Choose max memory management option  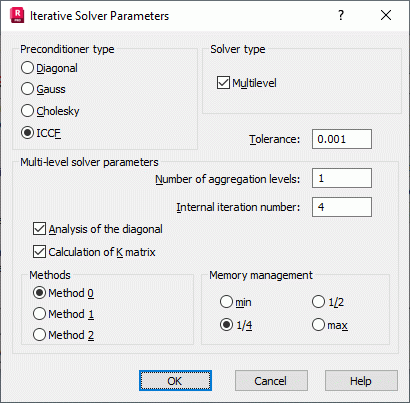click(330, 325)
